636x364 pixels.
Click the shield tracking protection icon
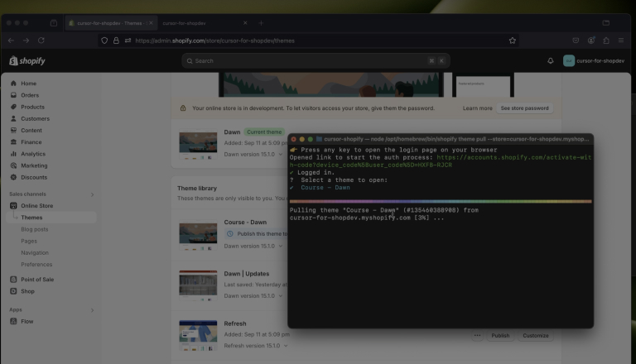click(104, 41)
